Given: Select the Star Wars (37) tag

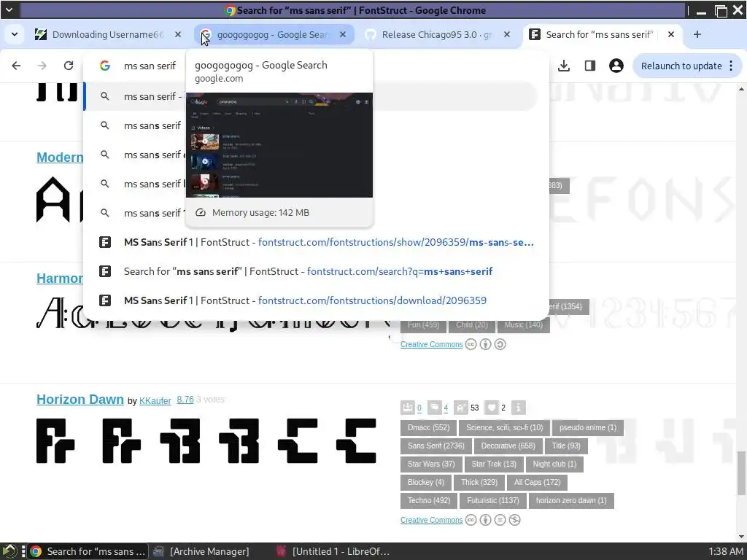Looking at the screenshot, I should click(431, 464).
